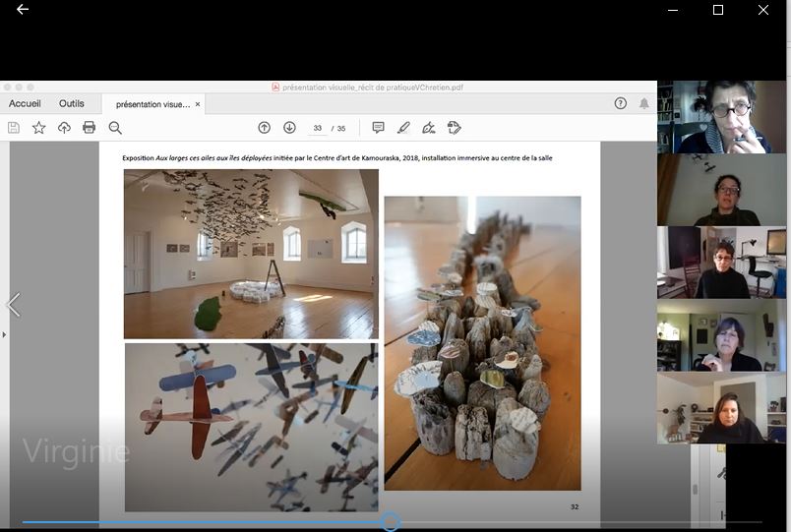The height and width of the screenshot is (532, 791).
Task: Go to previous page with up arrow
Action: click(264, 128)
